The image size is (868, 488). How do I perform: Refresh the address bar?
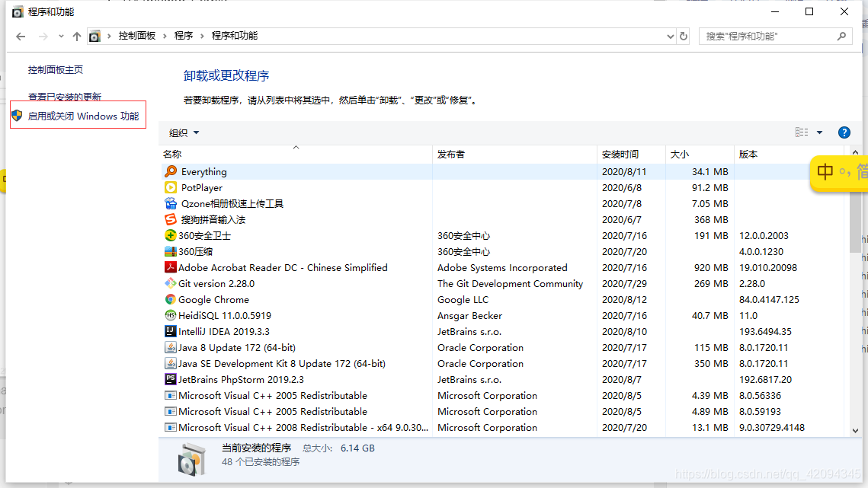pos(684,37)
